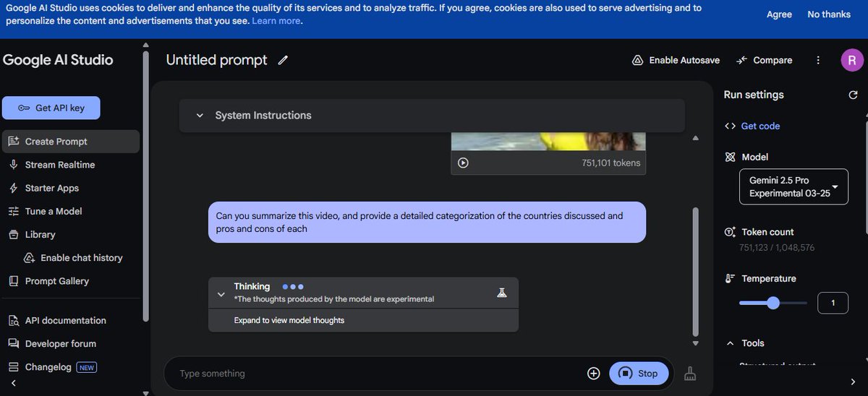Image resolution: width=868 pixels, height=396 pixels.
Task: Click the plus icon to insert media
Action: coord(593,374)
